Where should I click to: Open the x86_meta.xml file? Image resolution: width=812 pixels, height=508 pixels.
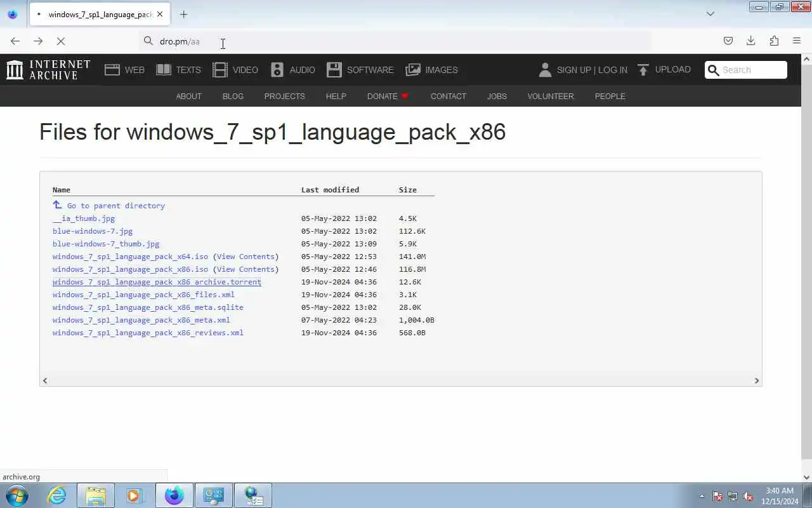(x=141, y=320)
